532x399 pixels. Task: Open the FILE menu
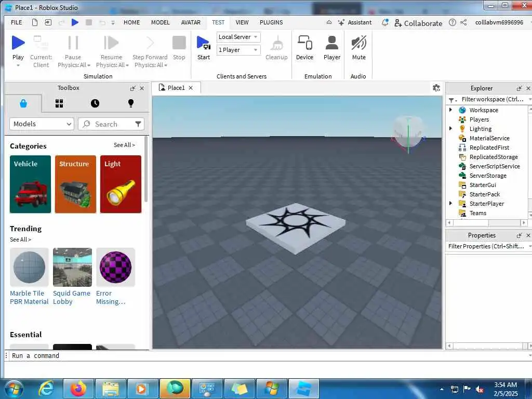point(16,22)
